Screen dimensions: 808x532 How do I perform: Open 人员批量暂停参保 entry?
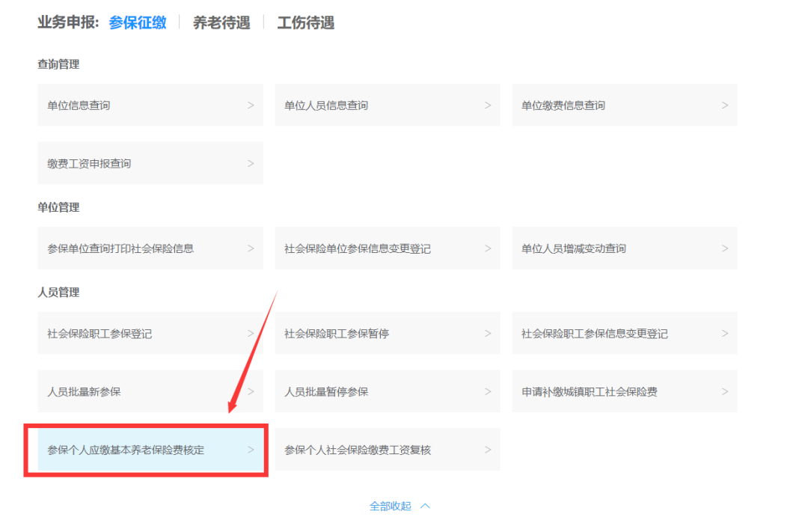click(388, 391)
